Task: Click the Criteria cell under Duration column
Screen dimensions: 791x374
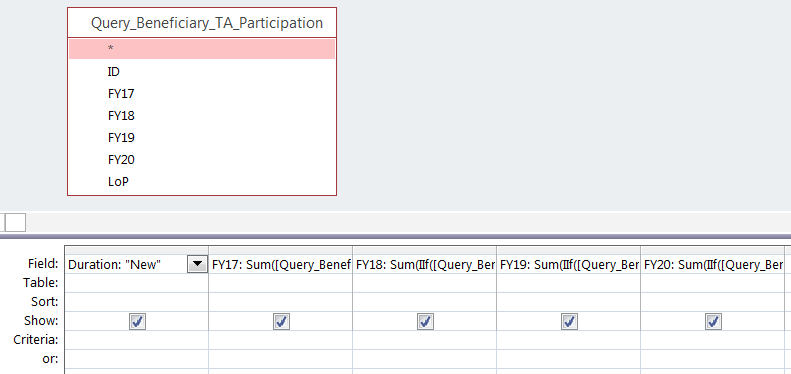Action: pos(136,340)
